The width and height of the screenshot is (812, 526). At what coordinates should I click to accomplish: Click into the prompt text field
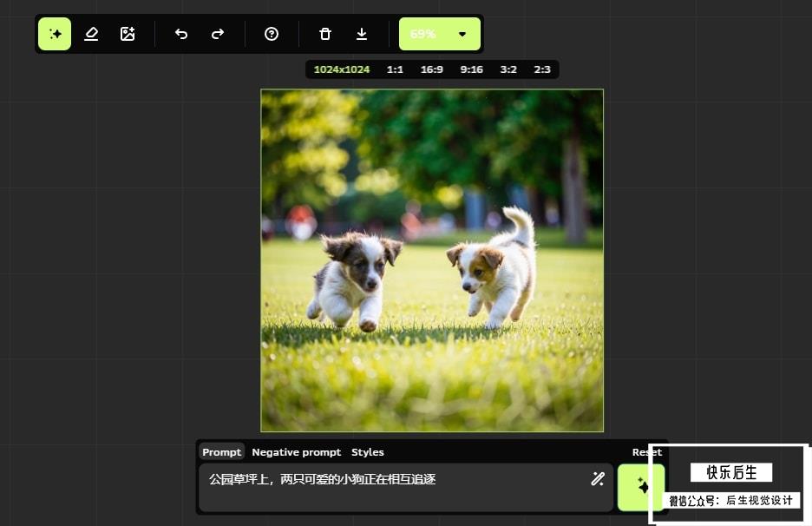click(x=406, y=488)
